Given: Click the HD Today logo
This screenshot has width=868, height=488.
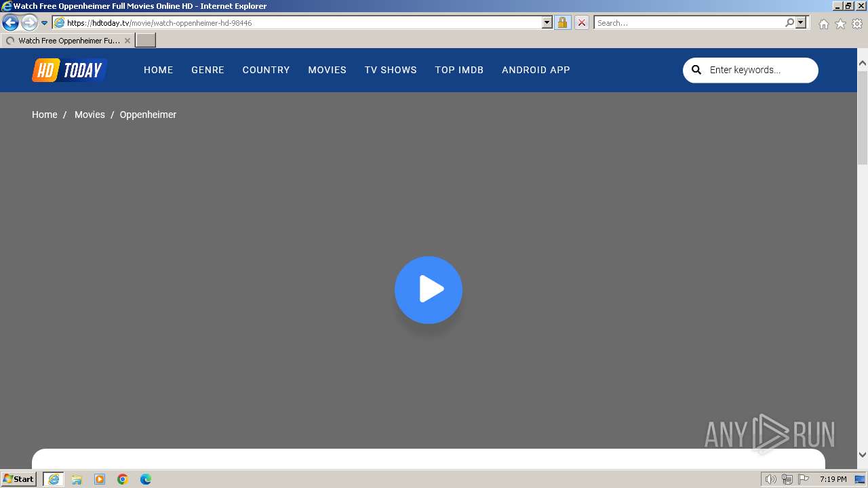Looking at the screenshot, I should (x=69, y=70).
